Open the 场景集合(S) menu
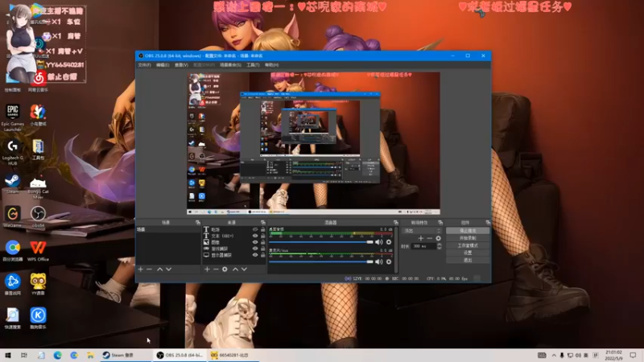The width and height of the screenshot is (644, 362). [230, 65]
